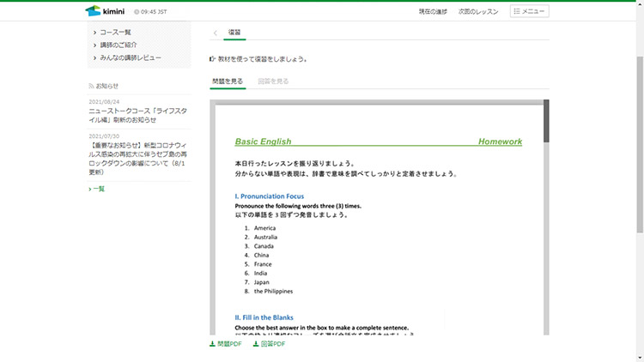
Task: Click the list icon in メニュー button
Action: [x=518, y=12]
